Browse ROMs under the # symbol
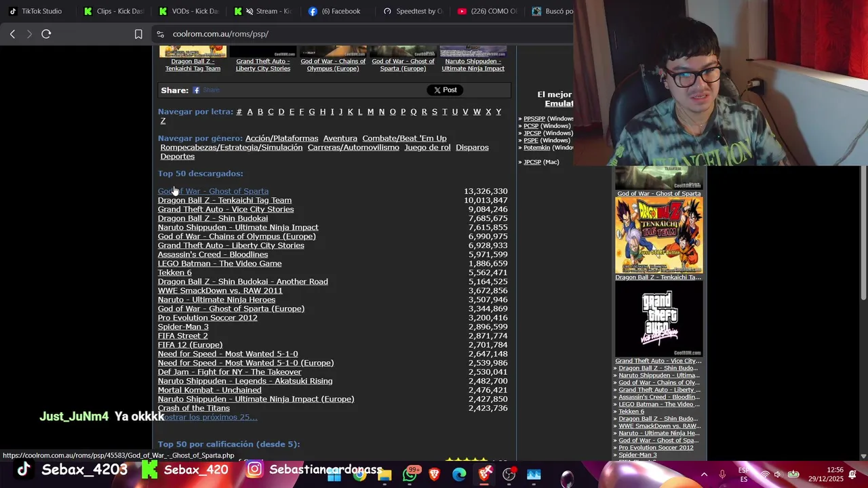868x488 pixels. (239, 112)
